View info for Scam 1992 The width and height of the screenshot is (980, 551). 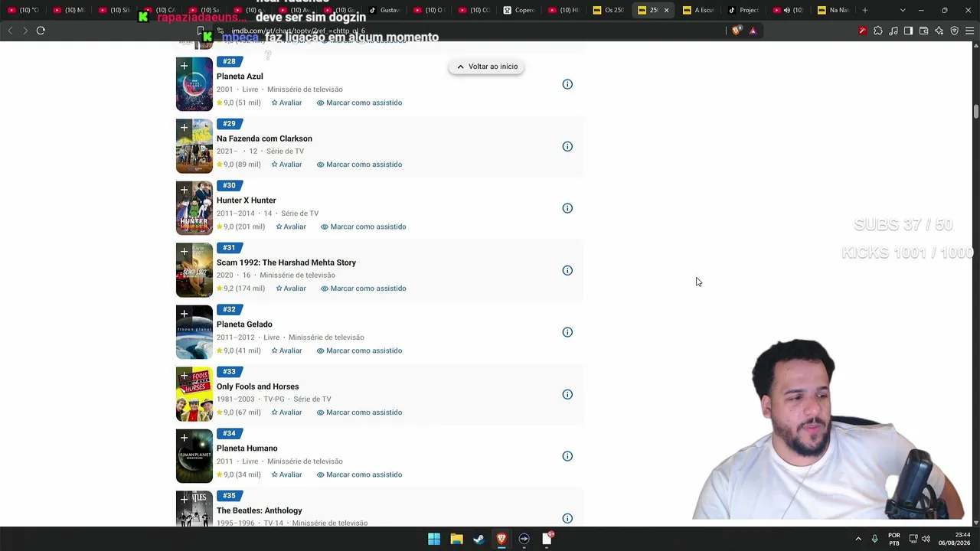567,270
